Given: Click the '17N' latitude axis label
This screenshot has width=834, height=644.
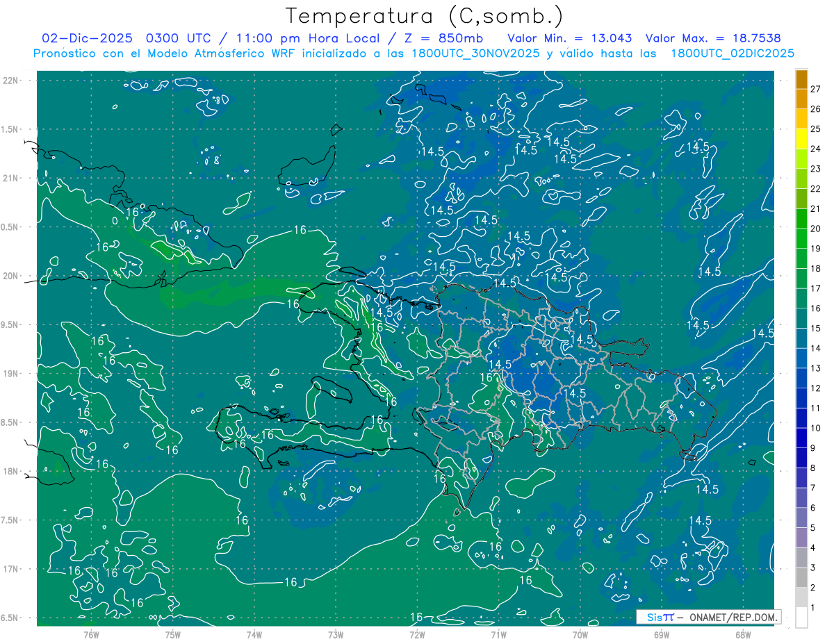Looking at the screenshot, I should coord(12,570).
